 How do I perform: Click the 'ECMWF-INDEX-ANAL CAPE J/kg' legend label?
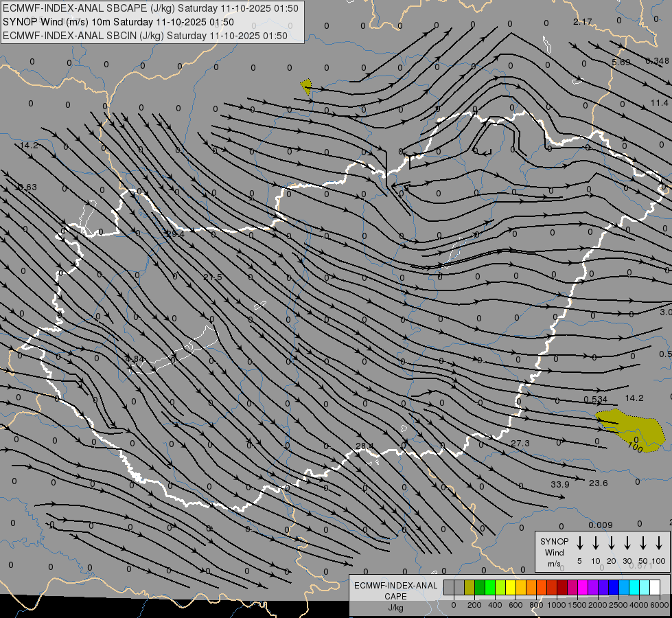point(395,596)
